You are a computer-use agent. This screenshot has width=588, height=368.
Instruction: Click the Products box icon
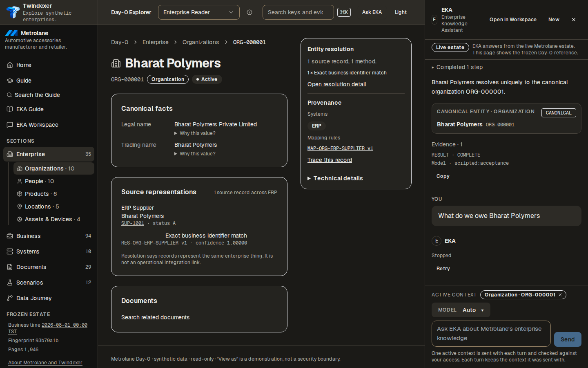[20, 194]
